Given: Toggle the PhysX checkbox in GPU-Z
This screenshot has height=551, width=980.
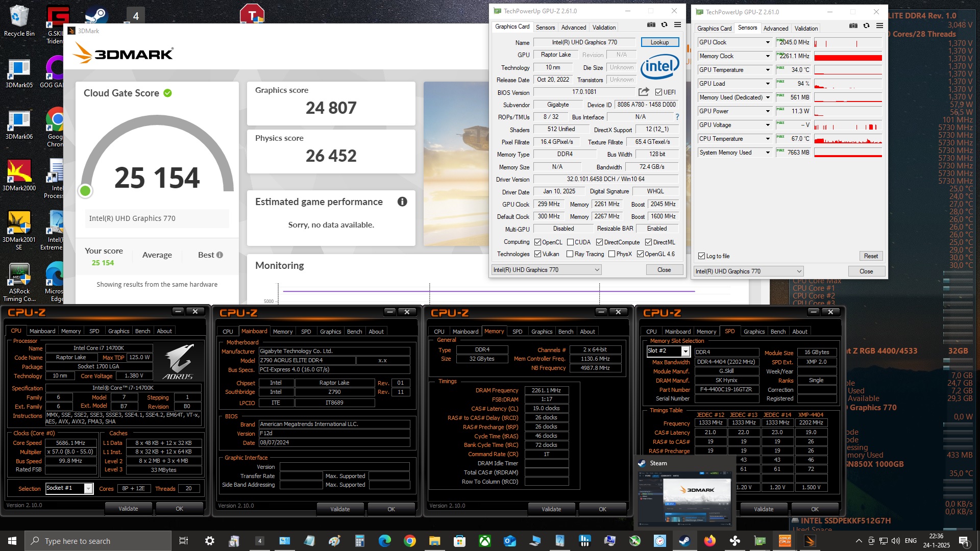Looking at the screenshot, I should (x=611, y=254).
